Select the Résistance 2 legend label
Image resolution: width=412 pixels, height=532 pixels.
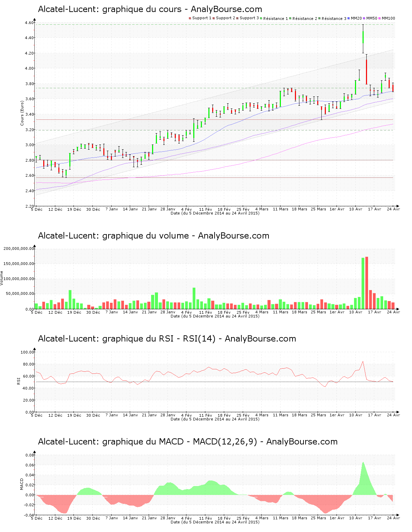tap(305, 19)
